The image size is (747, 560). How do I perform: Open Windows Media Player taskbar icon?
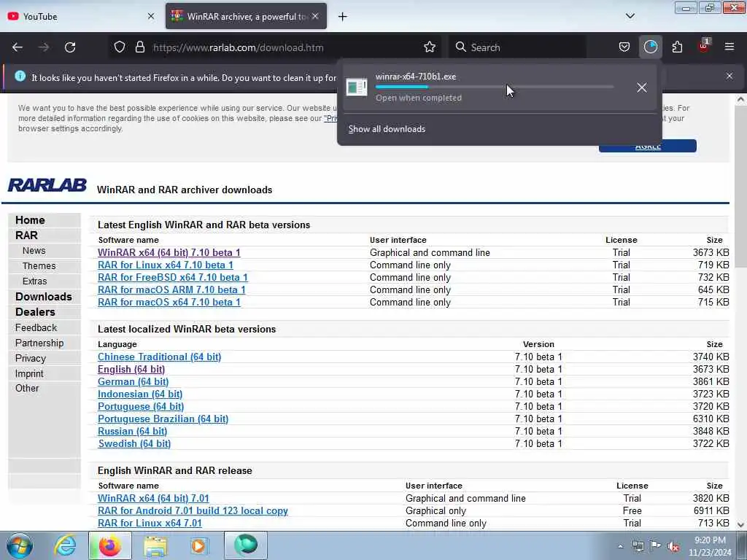[x=199, y=545]
